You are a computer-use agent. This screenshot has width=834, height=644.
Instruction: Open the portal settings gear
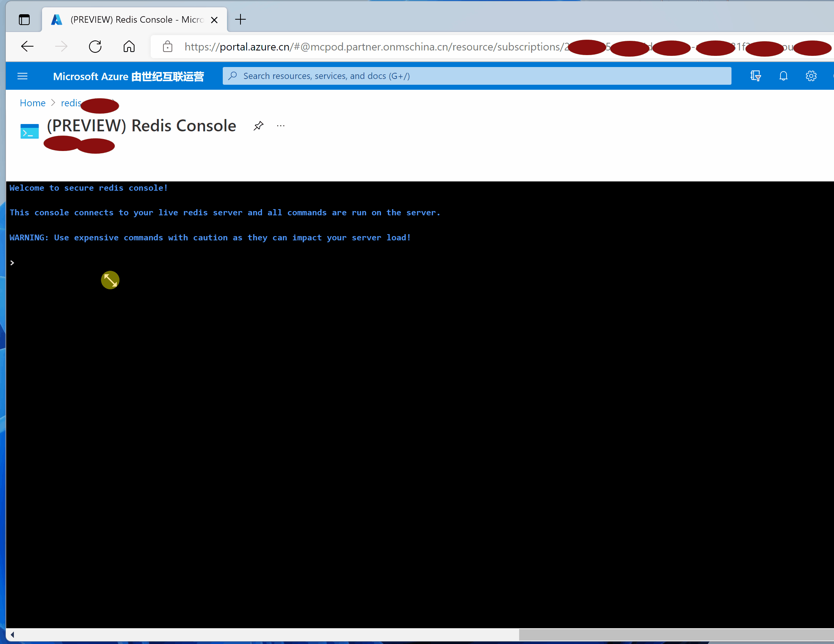click(811, 76)
